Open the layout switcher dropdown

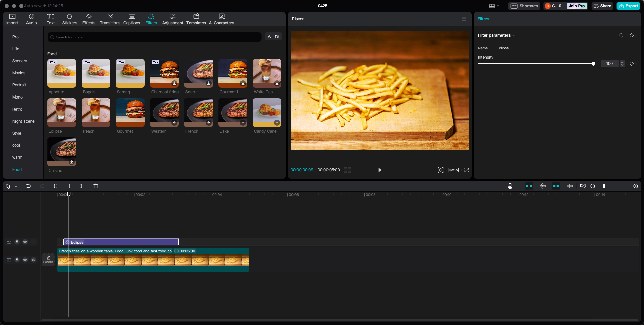[494, 6]
